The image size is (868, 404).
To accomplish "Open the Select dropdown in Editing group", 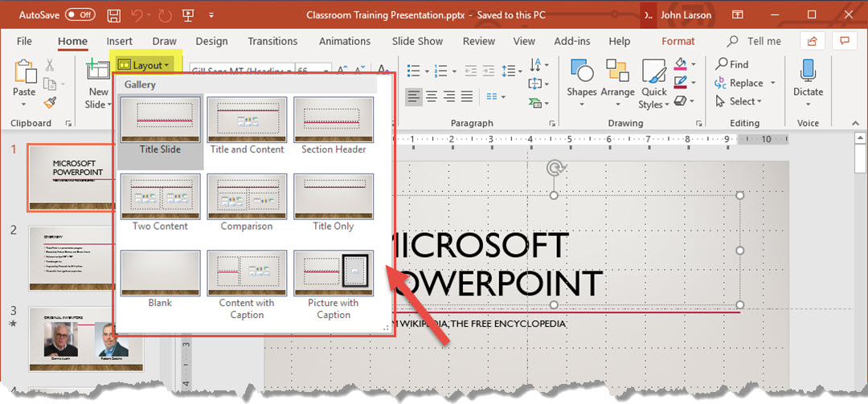I will (744, 102).
